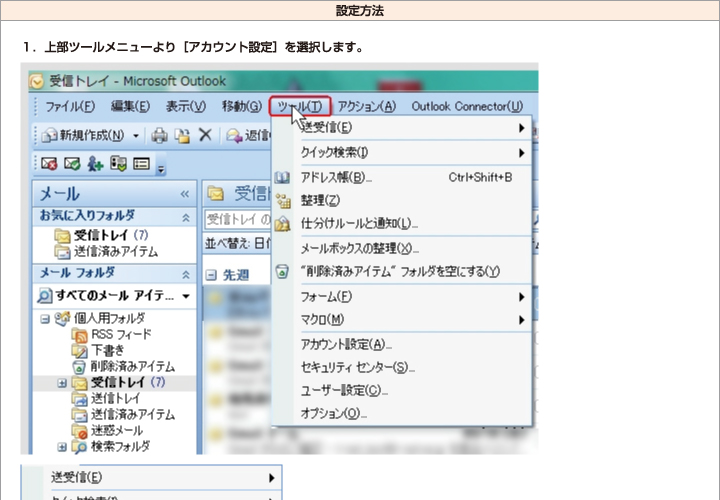Screen dimensions: 720x500
Task: Collapse the メール navigation pane
Action: (x=185, y=194)
